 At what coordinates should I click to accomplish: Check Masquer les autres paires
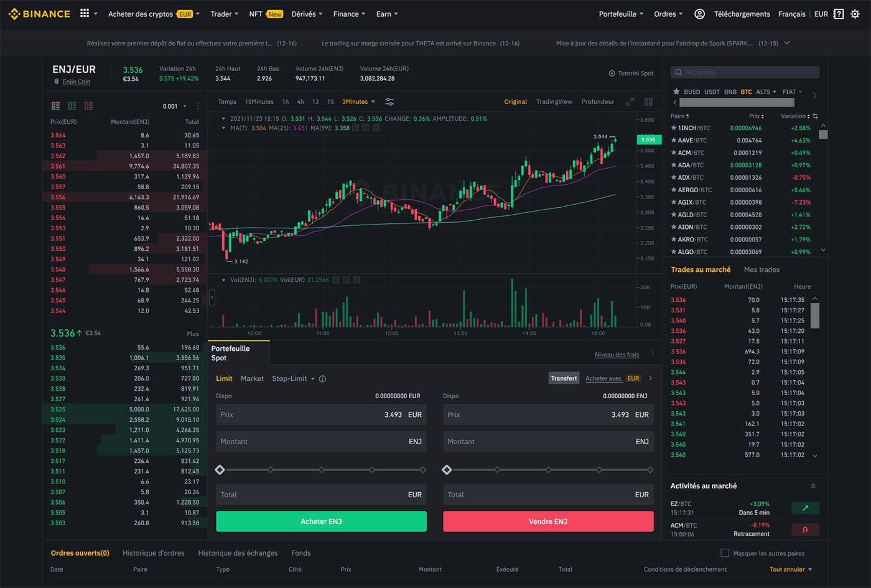coord(725,553)
